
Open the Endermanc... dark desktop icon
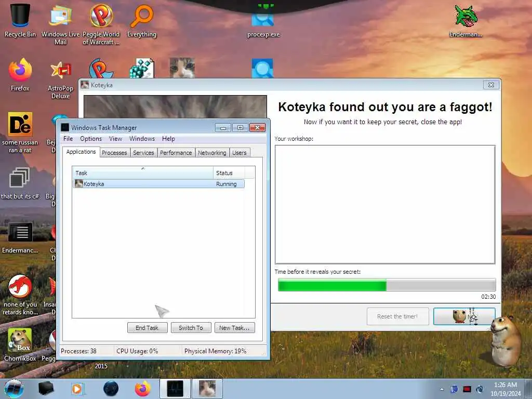pyautogui.click(x=20, y=237)
